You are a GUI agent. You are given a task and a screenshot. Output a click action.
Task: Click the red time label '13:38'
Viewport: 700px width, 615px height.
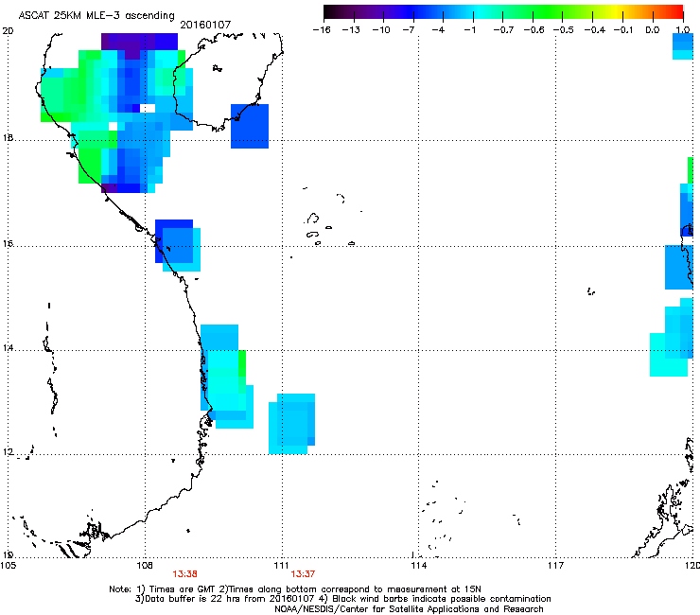pos(185,574)
